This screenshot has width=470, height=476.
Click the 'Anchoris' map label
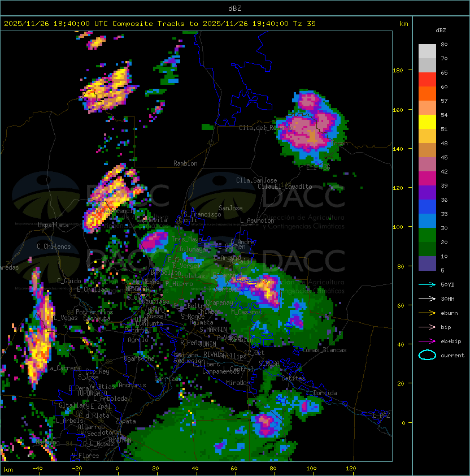tap(132, 385)
